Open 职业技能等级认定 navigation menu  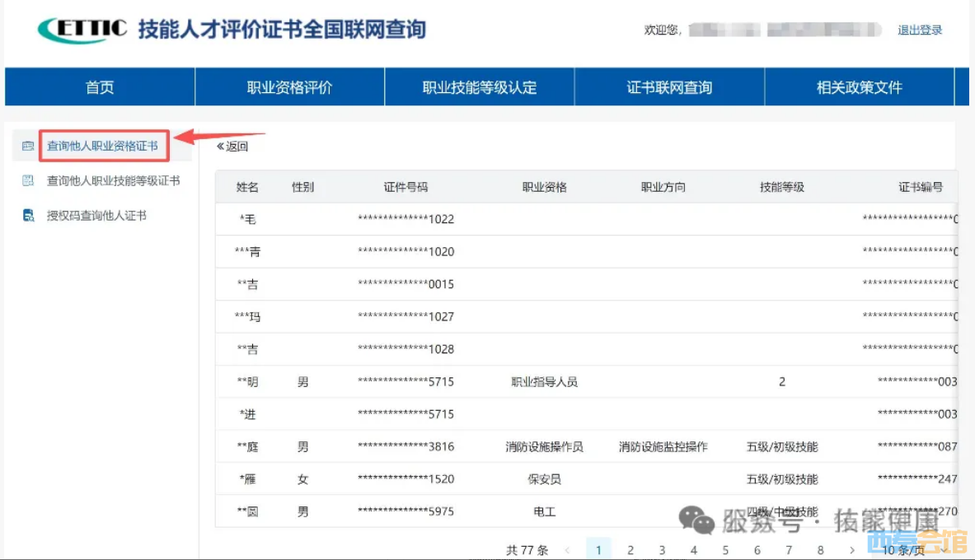[480, 87]
